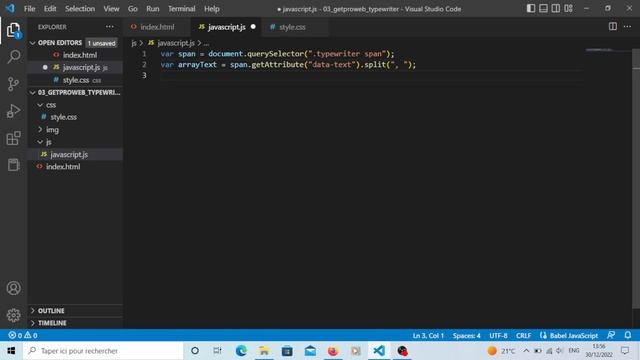This screenshot has height=360, width=640.
Task: Place cursor on empty line 3
Action: click(371, 75)
